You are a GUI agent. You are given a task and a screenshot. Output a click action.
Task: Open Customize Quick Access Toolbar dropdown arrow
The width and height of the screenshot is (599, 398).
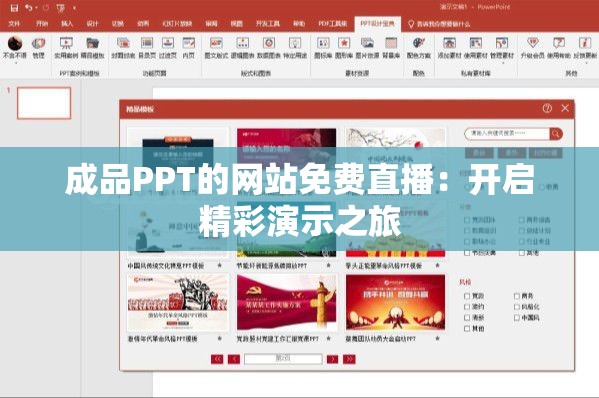click(74, 8)
